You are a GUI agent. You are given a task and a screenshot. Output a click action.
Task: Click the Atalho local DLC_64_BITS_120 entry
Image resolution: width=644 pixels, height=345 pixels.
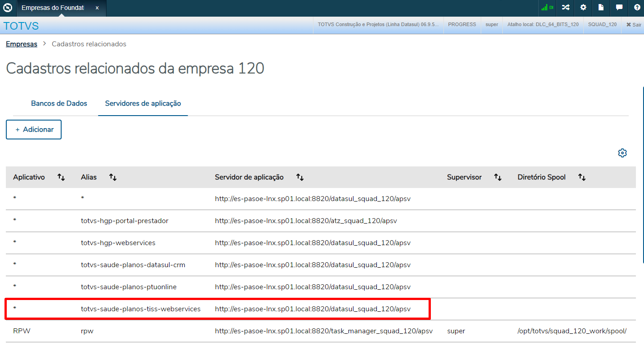(x=543, y=25)
